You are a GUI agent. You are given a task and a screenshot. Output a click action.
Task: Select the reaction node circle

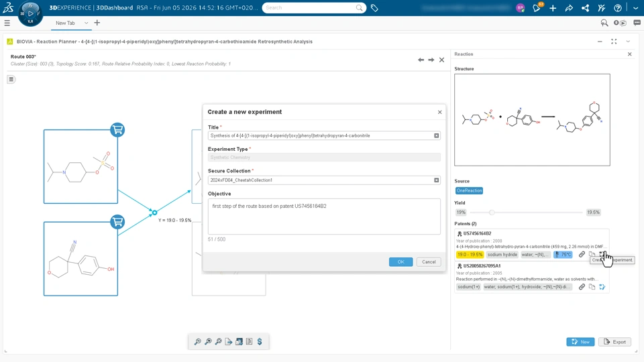coord(154,213)
